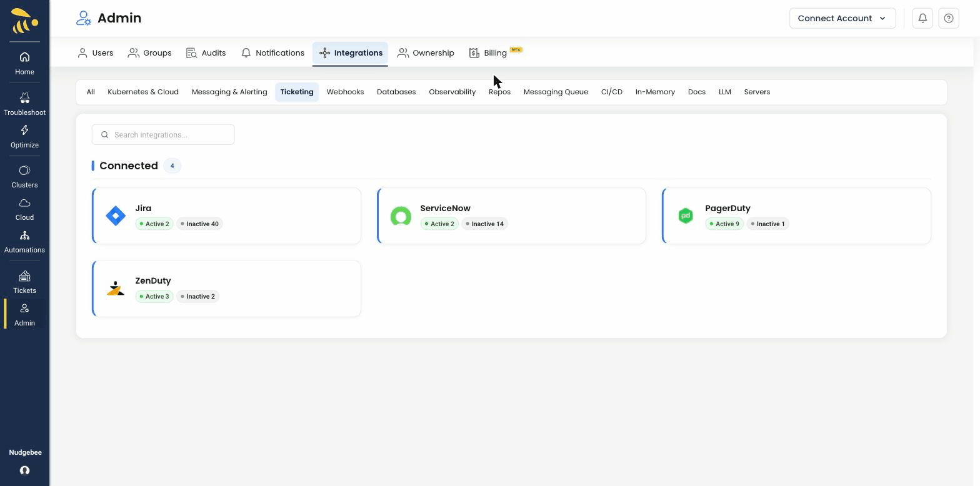Screen dimensions: 980x486
Task: Open the help question-mark icon
Action: [x=949, y=18]
